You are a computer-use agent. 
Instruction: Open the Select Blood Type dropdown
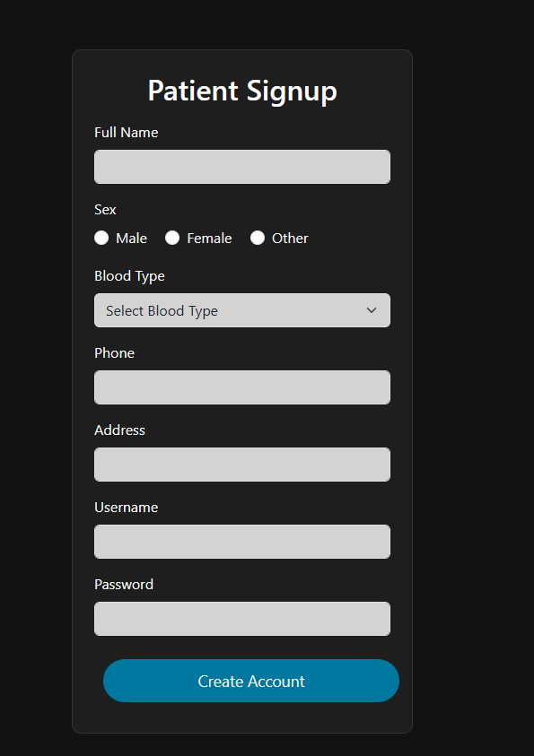[242, 310]
